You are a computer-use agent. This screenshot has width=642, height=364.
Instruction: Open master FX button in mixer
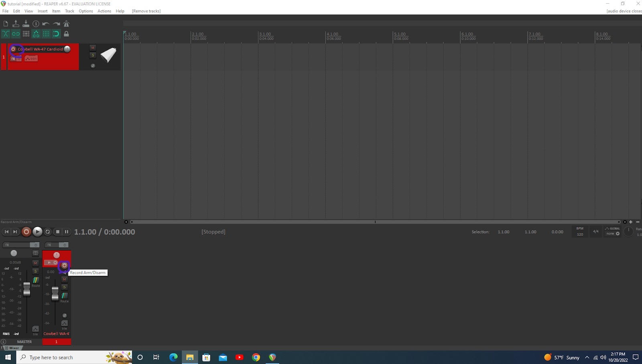pyautogui.click(x=16, y=245)
